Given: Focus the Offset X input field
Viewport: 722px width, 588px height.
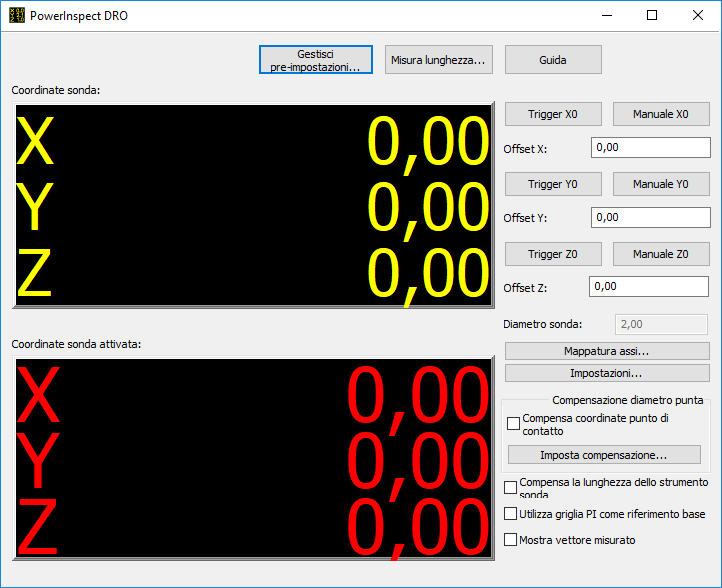Looking at the screenshot, I should (651, 147).
